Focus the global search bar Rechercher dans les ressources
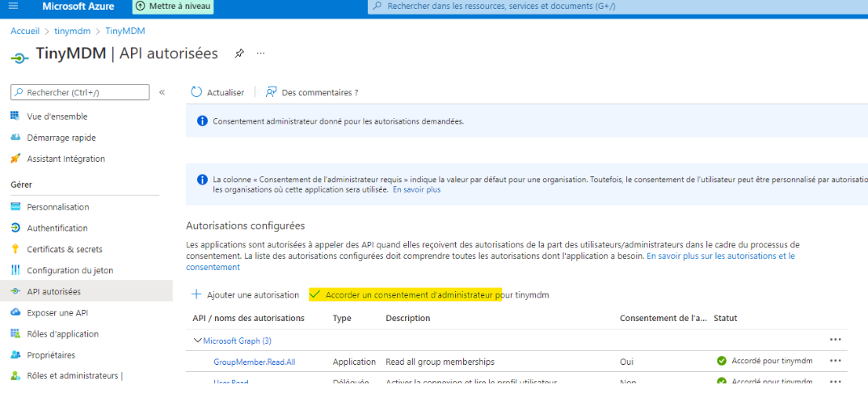868x419 pixels. pos(617,6)
